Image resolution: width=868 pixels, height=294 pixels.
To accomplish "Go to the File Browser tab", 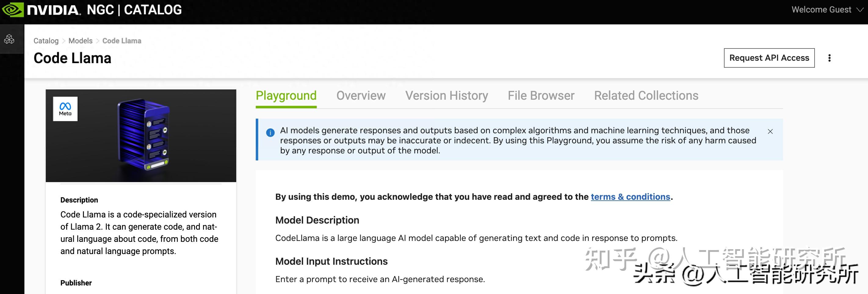I will coord(541,96).
